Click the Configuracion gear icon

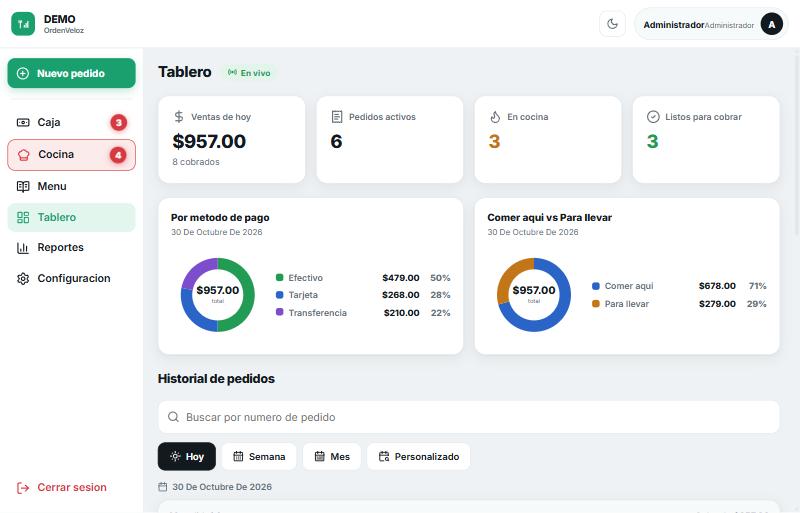point(23,279)
